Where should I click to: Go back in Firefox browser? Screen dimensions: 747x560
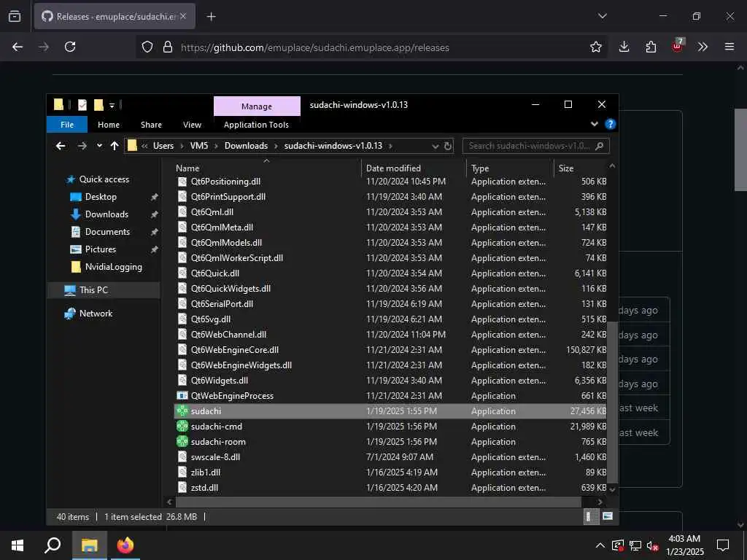pyautogui.click(x=18, y=47)
